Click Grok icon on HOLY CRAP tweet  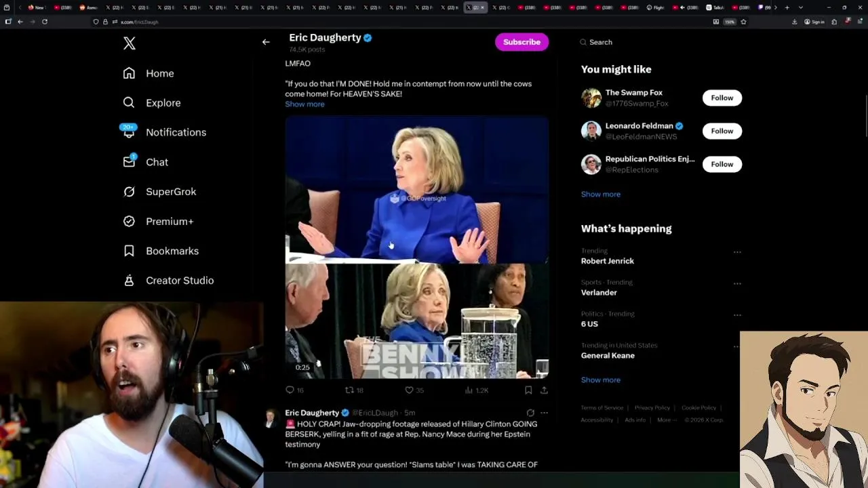530,413
